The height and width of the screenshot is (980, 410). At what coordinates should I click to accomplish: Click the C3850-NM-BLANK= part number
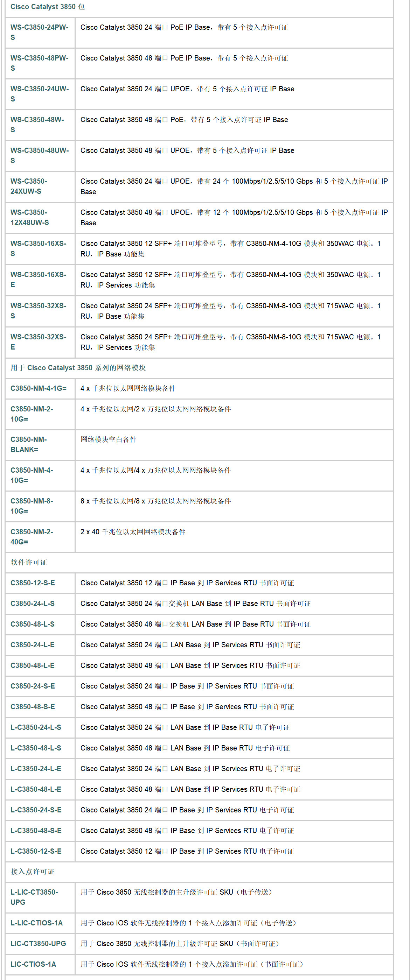29,445
